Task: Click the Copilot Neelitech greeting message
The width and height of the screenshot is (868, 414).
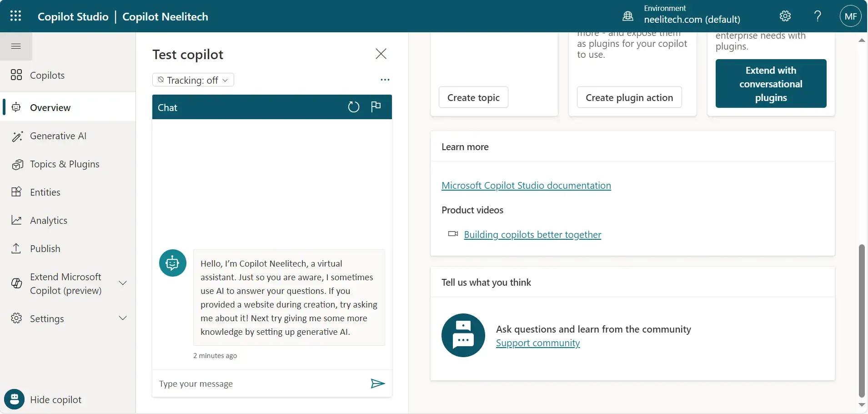Action: pos(289,298)
